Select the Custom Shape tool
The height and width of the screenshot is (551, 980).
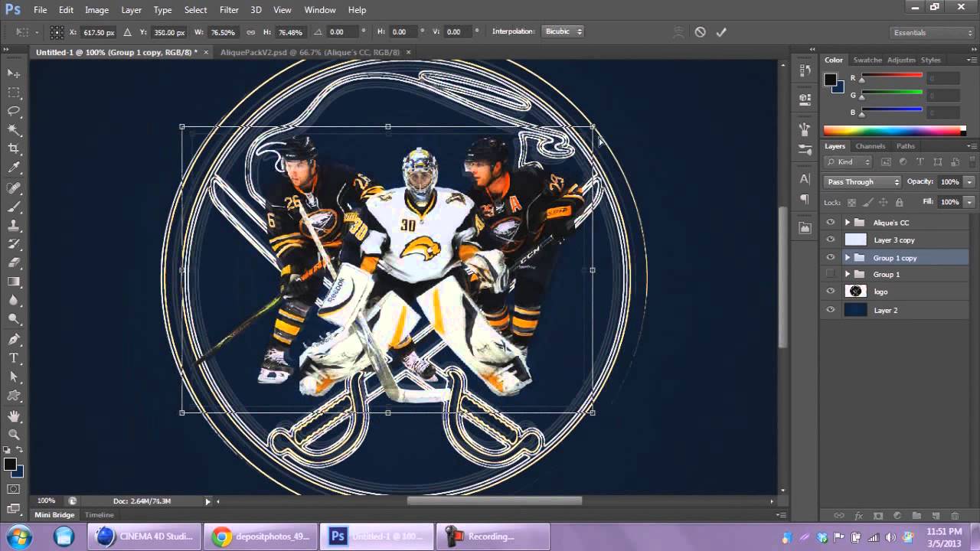14,396
